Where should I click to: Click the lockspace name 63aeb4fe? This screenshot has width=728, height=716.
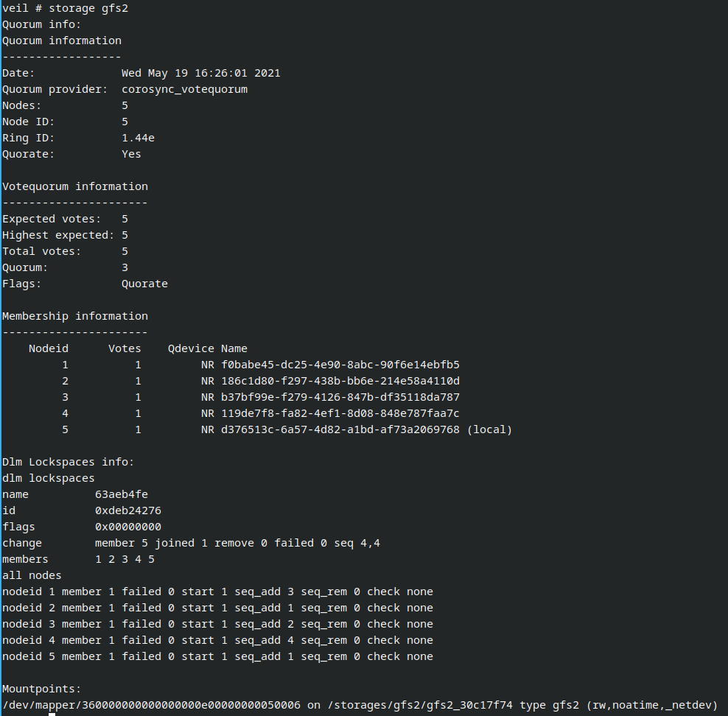pyautogui.click(x=122, y=494)
